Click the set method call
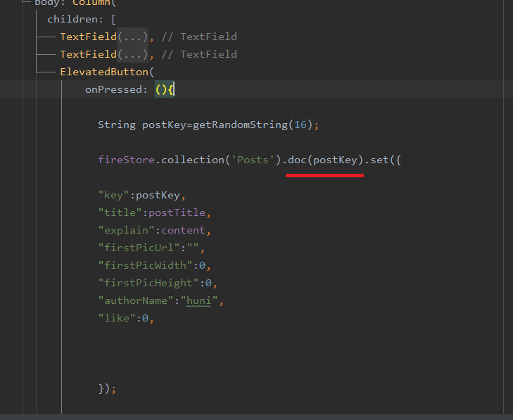513x420 pixels. click(x=379, y=160)
